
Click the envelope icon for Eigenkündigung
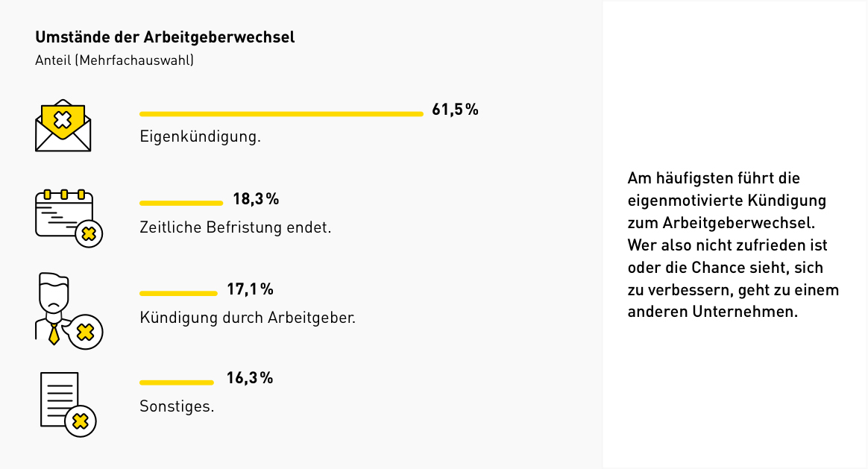[x=63, y=125]
